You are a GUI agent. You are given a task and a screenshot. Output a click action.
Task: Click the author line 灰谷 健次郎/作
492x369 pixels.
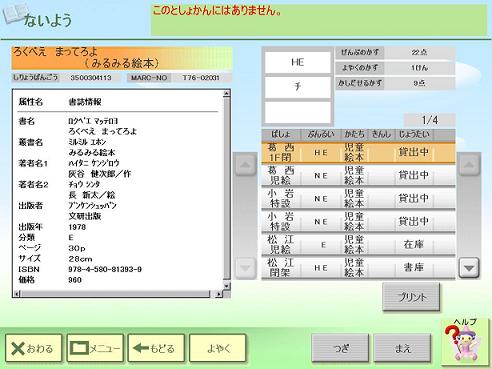point(100,174)
